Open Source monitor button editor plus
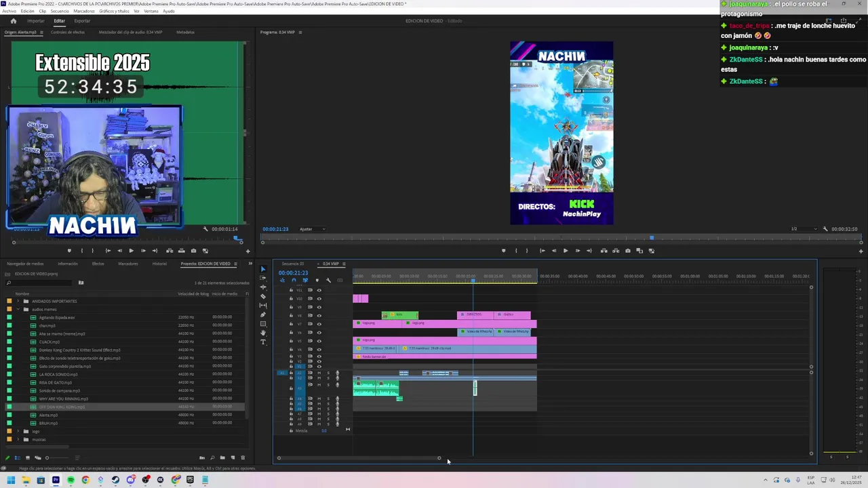The image size is (868, 488). 248,251
